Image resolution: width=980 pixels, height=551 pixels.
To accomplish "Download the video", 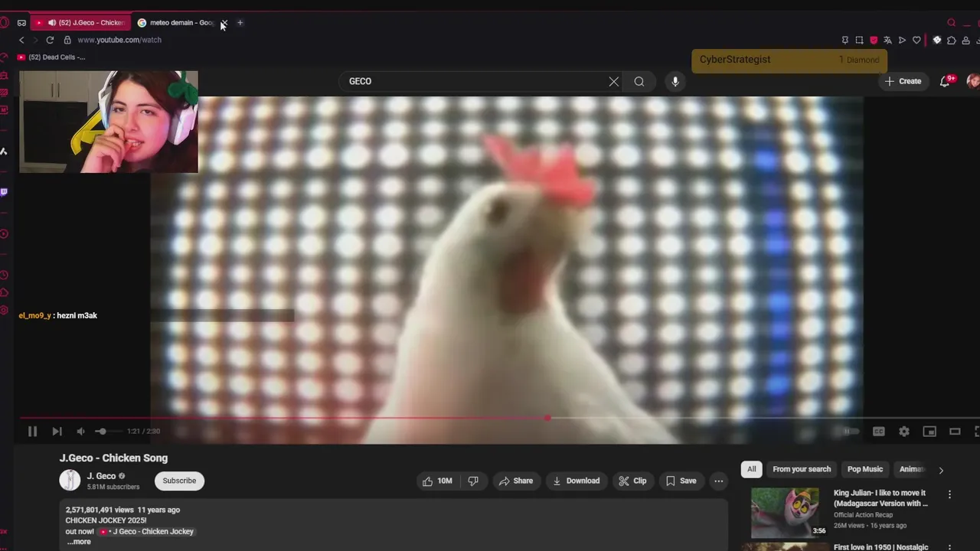I will coord(577,481).
